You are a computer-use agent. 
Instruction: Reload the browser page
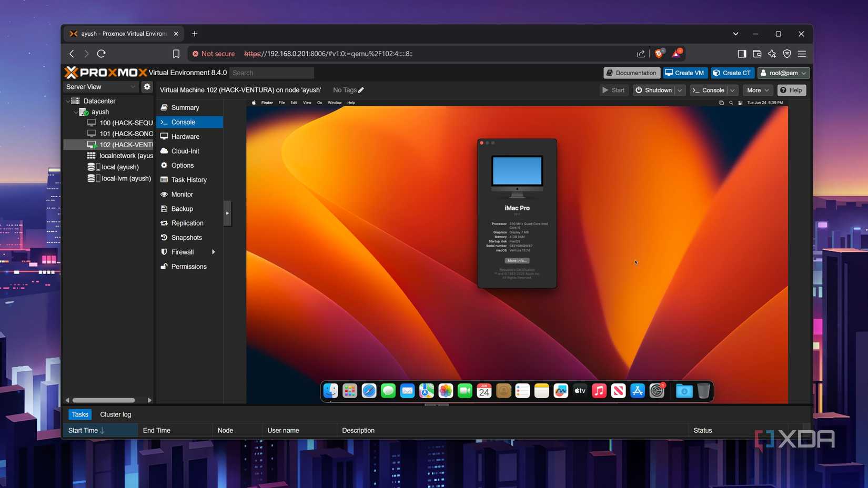pyautogui.click(x=102, y=54)
